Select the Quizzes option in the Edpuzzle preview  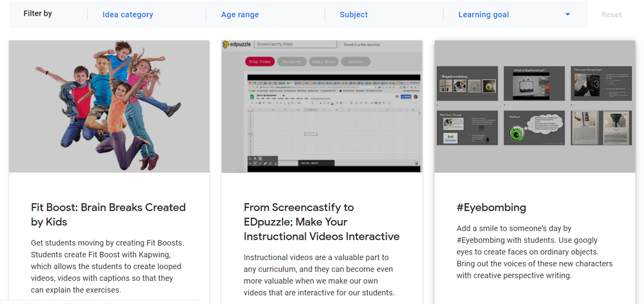click(x=355, y=61)
